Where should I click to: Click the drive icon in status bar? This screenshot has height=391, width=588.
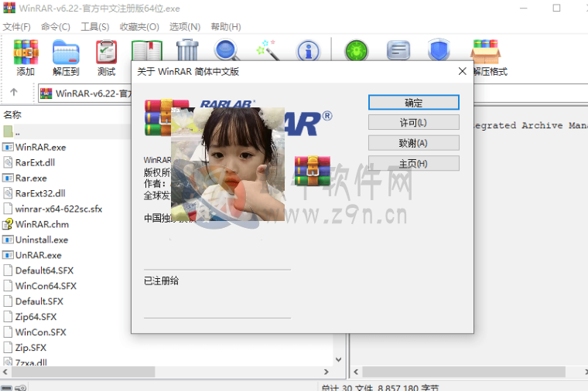(7, 388)
